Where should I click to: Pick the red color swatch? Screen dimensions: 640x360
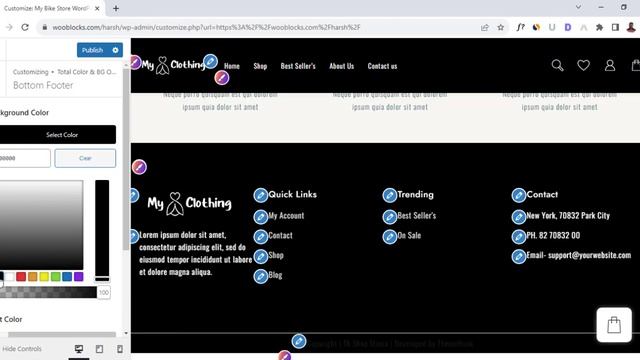tap(21, 277)
